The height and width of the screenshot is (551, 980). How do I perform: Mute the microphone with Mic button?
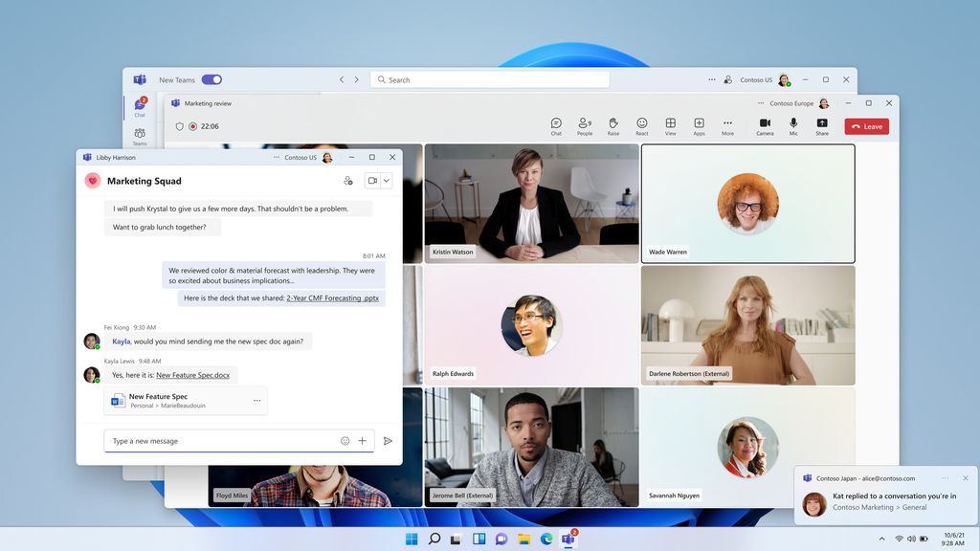click(793, 125)
